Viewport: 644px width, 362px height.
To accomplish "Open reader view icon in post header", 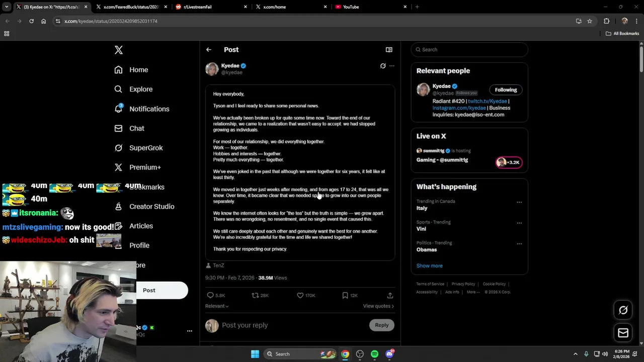I will pos(389,50).
